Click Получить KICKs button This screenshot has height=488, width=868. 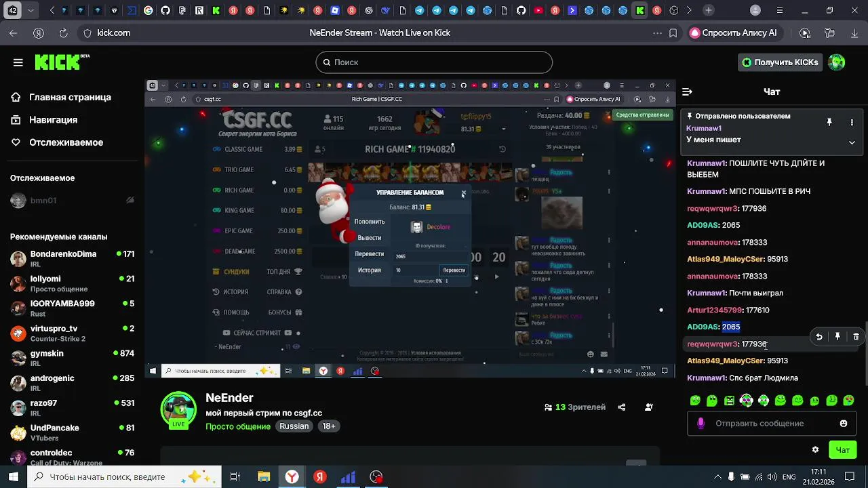click(x=780, y=62)
